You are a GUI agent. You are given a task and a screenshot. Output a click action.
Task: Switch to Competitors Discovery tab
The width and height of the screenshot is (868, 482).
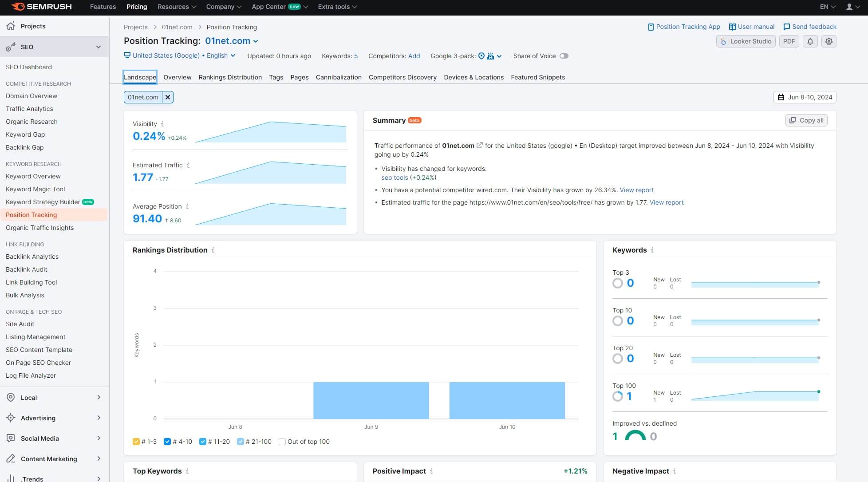(402, 77)
